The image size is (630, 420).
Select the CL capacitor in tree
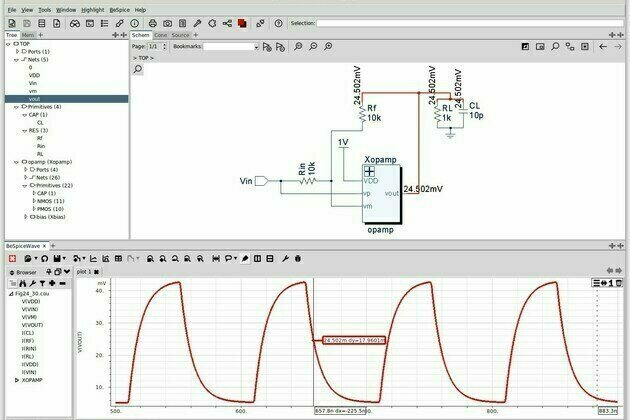click(40, 123)
